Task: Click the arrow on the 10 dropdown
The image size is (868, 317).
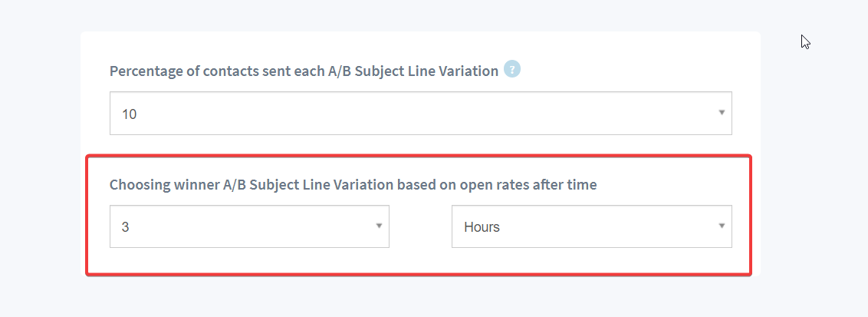Action: tap(722, 113)
